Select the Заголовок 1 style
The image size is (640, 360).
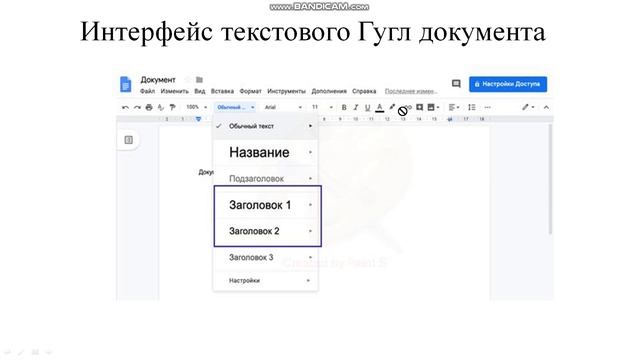[265, 205]
